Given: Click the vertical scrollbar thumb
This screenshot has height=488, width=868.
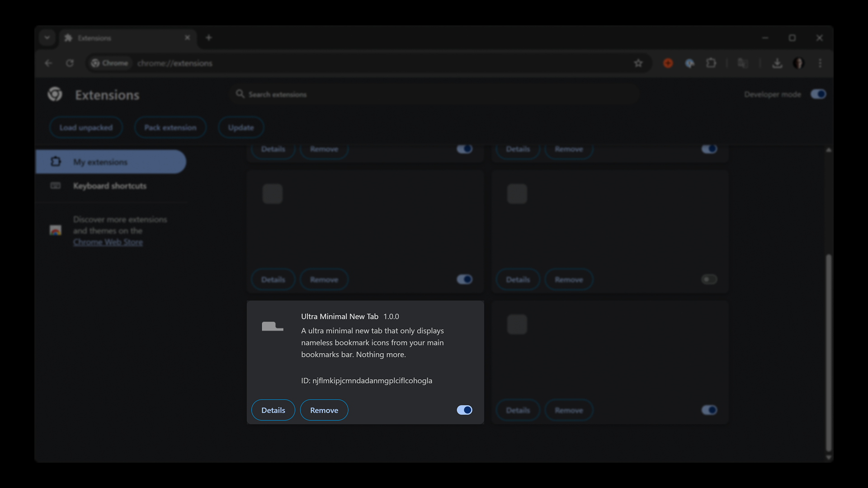Looking at the screenshot, I should (829, 352).
